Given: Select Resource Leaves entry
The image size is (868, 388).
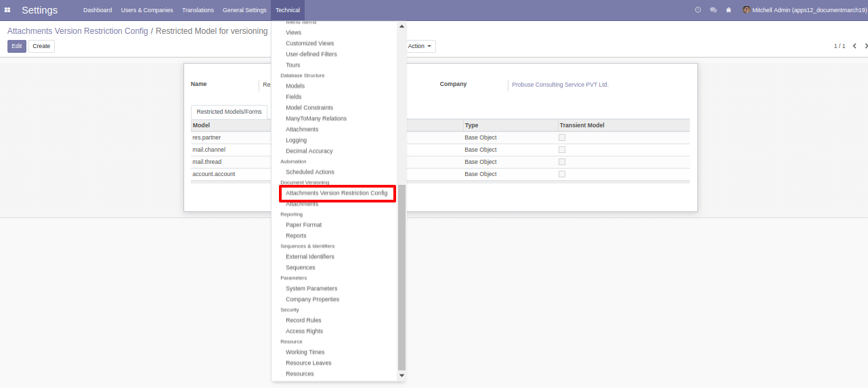Looking at the screenshot, I should tap(309, 363).
